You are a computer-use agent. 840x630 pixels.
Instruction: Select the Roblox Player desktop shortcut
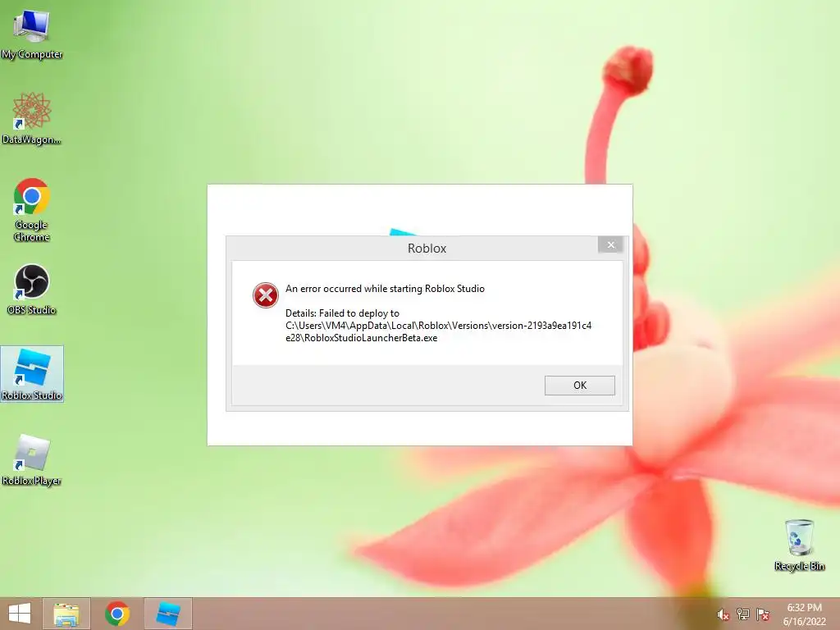tap(32, 459)
